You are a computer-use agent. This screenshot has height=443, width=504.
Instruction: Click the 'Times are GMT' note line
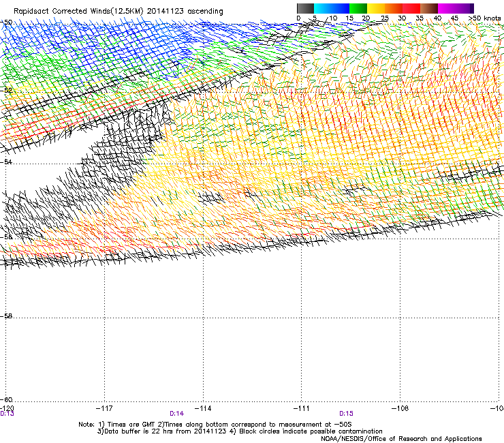point(215,425)
